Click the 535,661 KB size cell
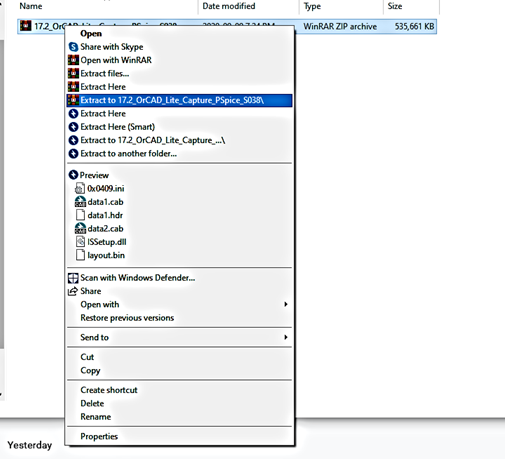Image resolution: width=505 pixels, height=459 pixels. 414,26
